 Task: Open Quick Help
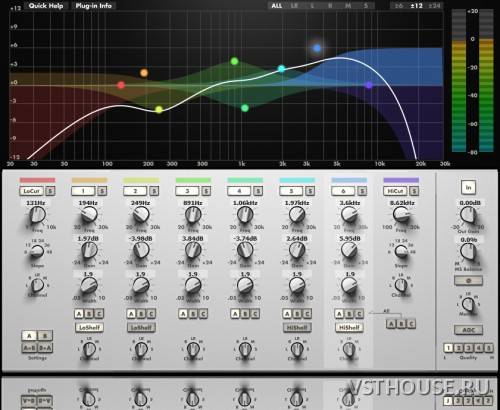[x=46, y=6]
